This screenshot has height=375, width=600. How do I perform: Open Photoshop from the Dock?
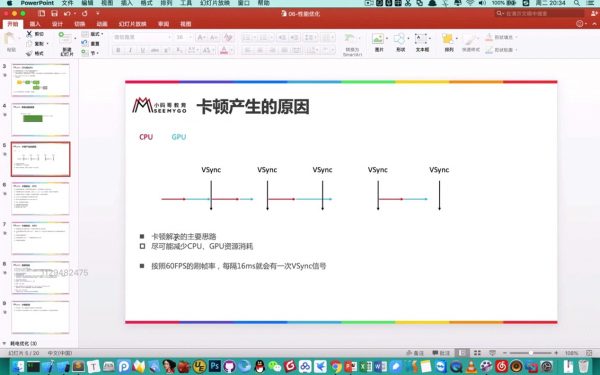coord(215,366)
